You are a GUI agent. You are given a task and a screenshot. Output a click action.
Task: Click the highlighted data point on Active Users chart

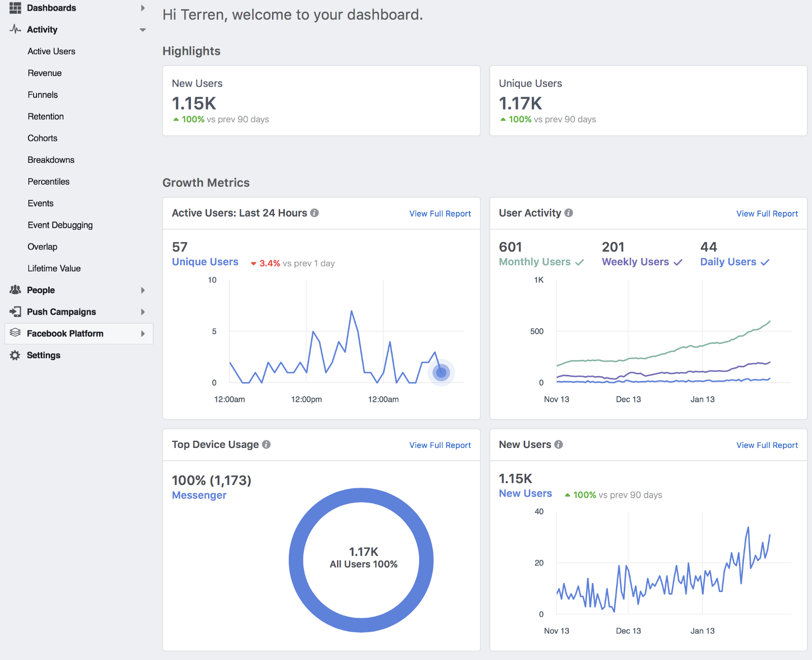click(441, 373)
